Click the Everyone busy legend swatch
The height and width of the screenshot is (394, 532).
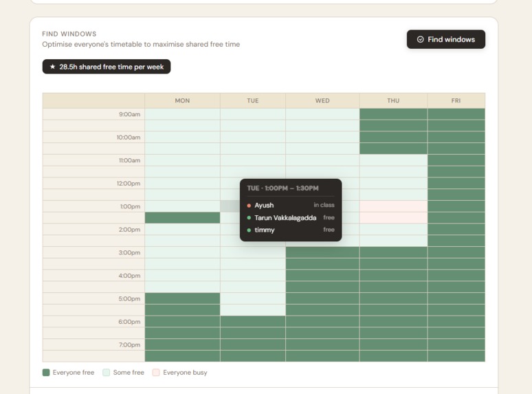point(156,372)
